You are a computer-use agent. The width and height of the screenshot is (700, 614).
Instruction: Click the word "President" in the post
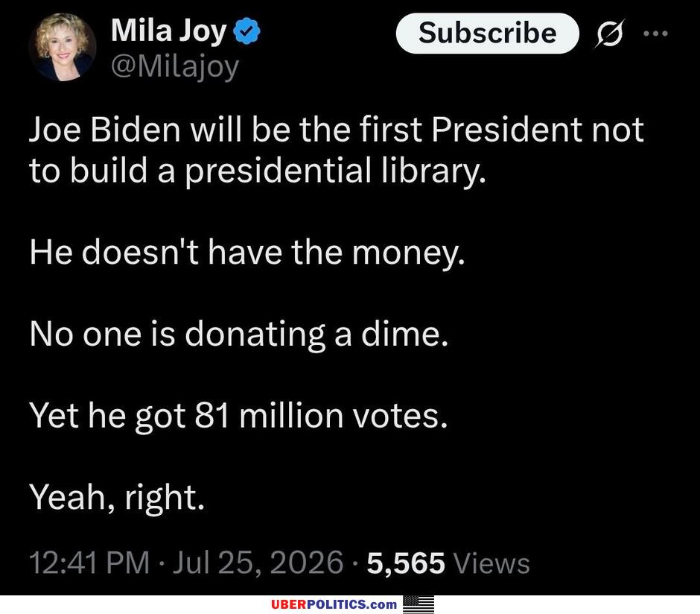coord(506,130)
